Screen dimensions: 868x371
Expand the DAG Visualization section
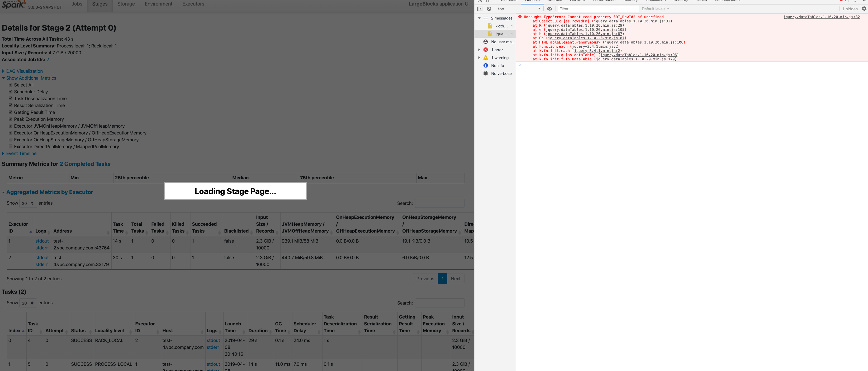click(24, 71)
